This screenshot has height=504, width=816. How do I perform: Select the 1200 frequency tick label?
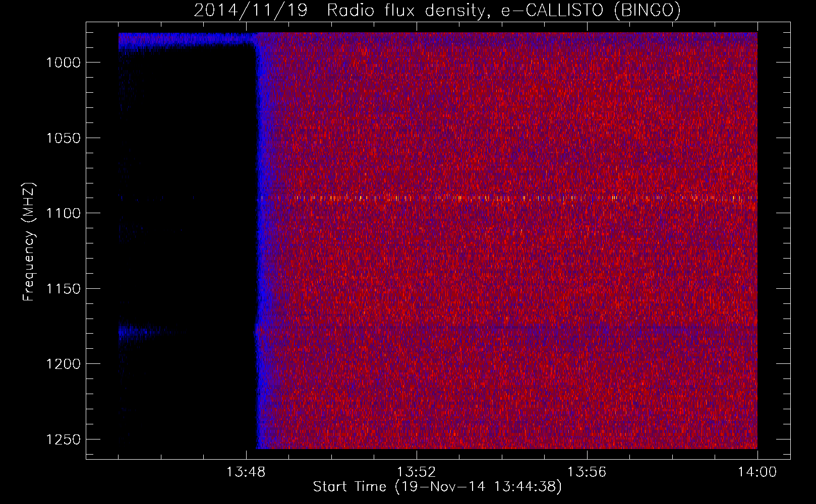click(x=64, y=364)
